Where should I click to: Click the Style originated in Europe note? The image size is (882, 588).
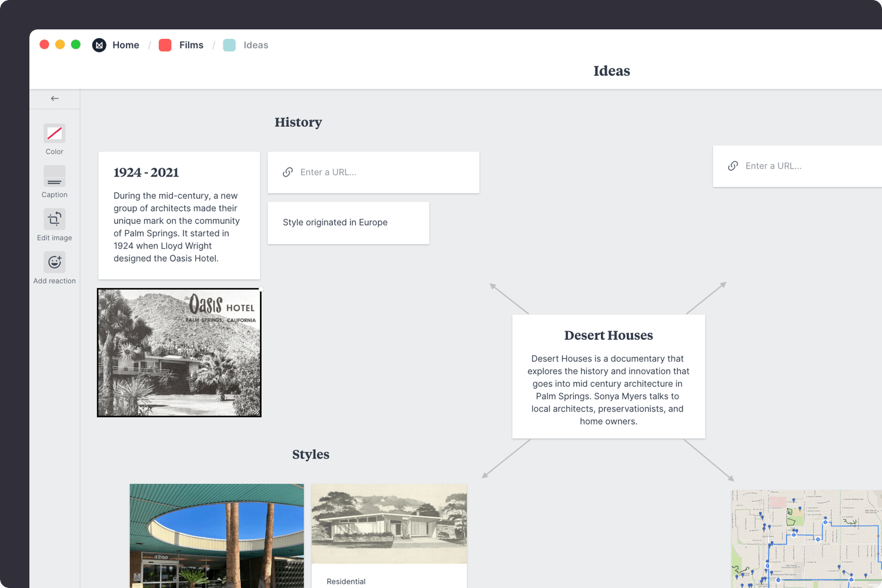click(x=348, y=222)
